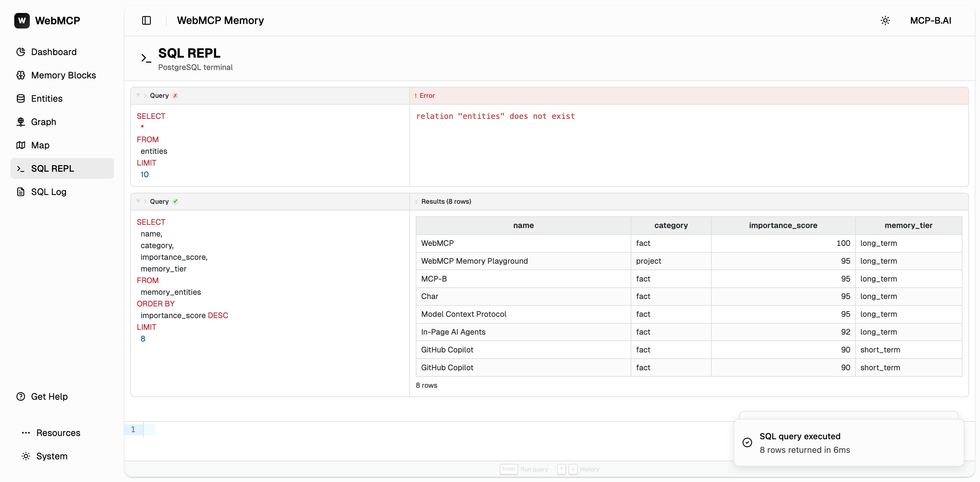This screenshot has width=980, height=482.
Task: Click the project category cell
Action: tap(671, 261)
